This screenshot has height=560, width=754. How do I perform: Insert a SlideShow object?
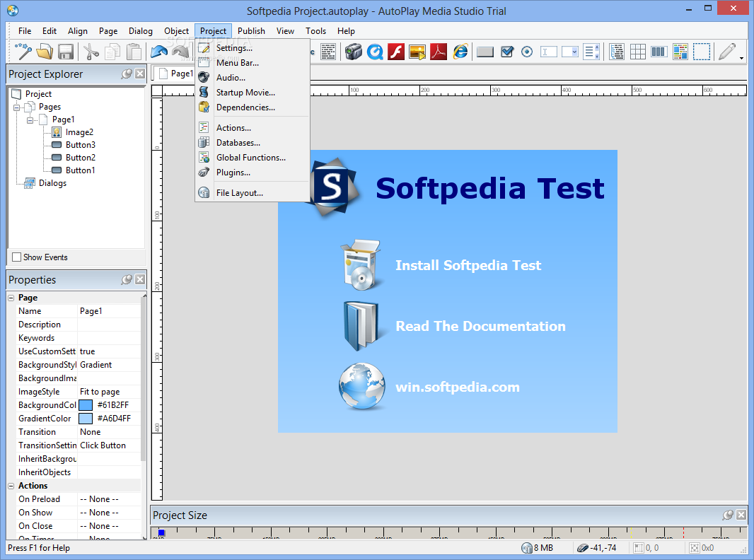pyautogui.click(x=417, y=52)
